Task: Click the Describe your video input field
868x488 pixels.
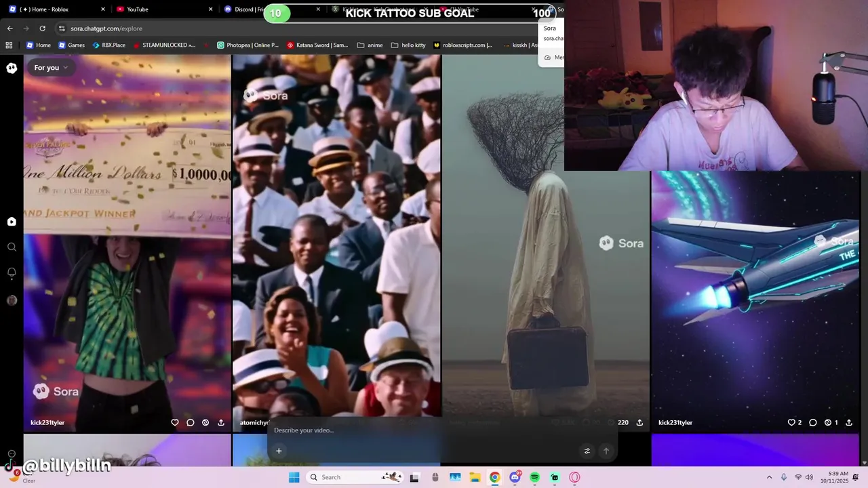Action: 441,430
